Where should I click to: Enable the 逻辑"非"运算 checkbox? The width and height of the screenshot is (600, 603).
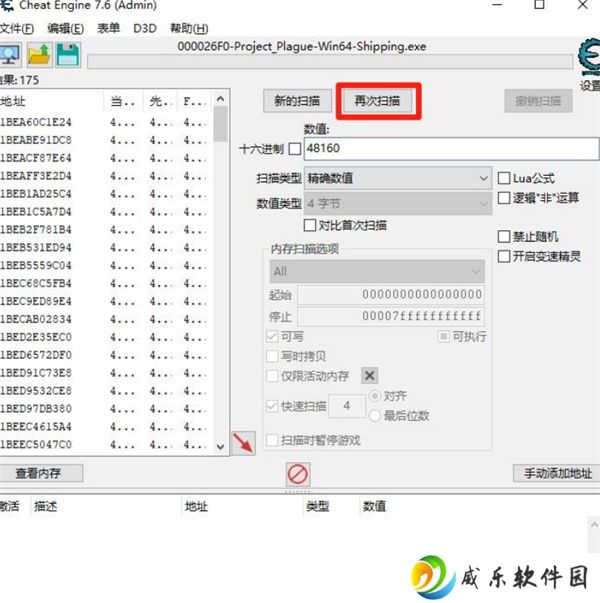pyautogui.click(x=504, y=198)
